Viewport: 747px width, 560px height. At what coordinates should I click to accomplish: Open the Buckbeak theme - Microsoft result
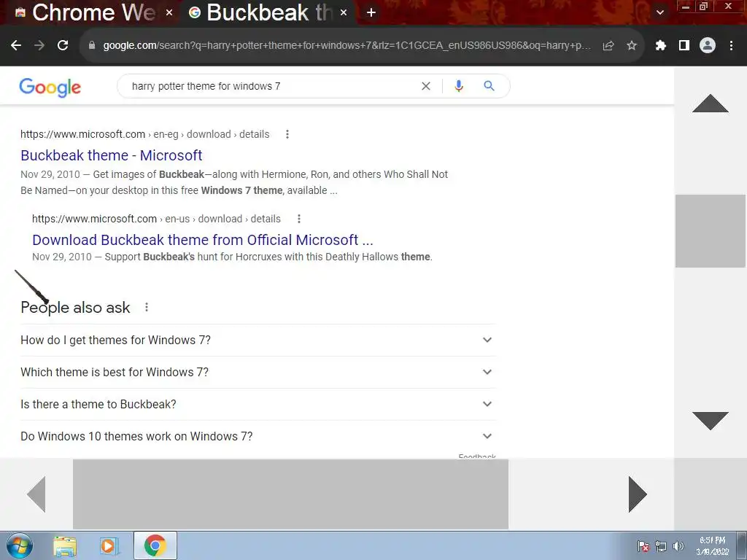point(112,155)
